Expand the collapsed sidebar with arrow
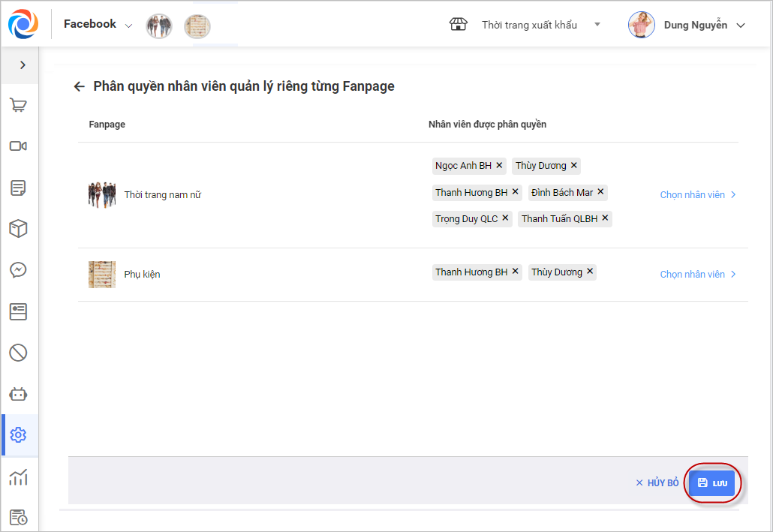Viewport: 773px width, 532px height. (x=23, y=65)
